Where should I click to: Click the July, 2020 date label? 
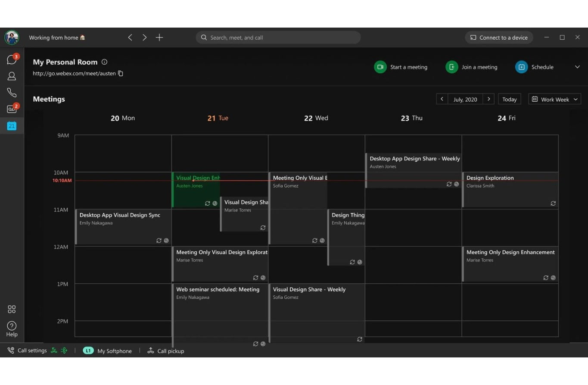point(465,99)
